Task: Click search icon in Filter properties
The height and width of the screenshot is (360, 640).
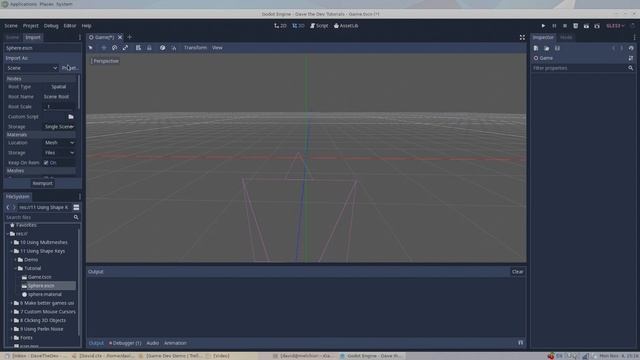Action: point(631,68)
